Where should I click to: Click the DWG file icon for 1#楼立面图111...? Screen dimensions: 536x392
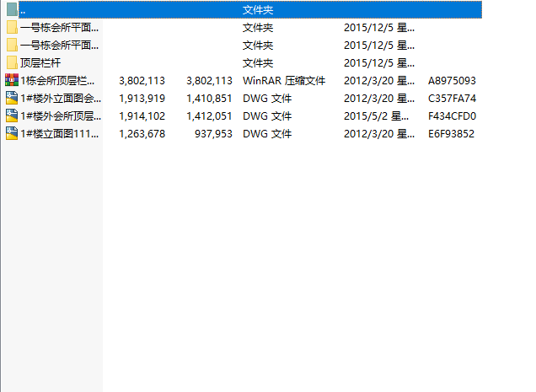point(12,134)
